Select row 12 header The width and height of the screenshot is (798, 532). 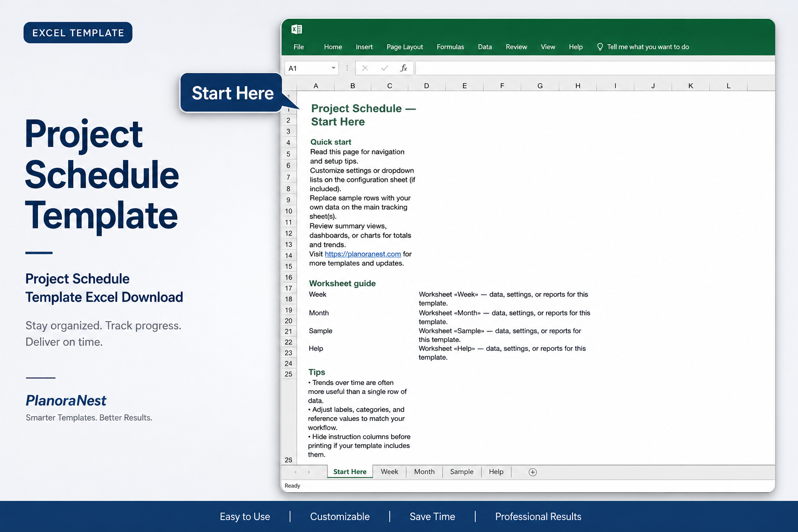tap(288, 233)
